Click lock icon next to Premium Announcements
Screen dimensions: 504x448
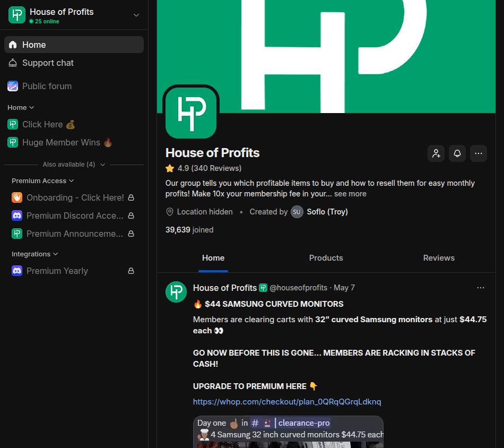[131, 234]
